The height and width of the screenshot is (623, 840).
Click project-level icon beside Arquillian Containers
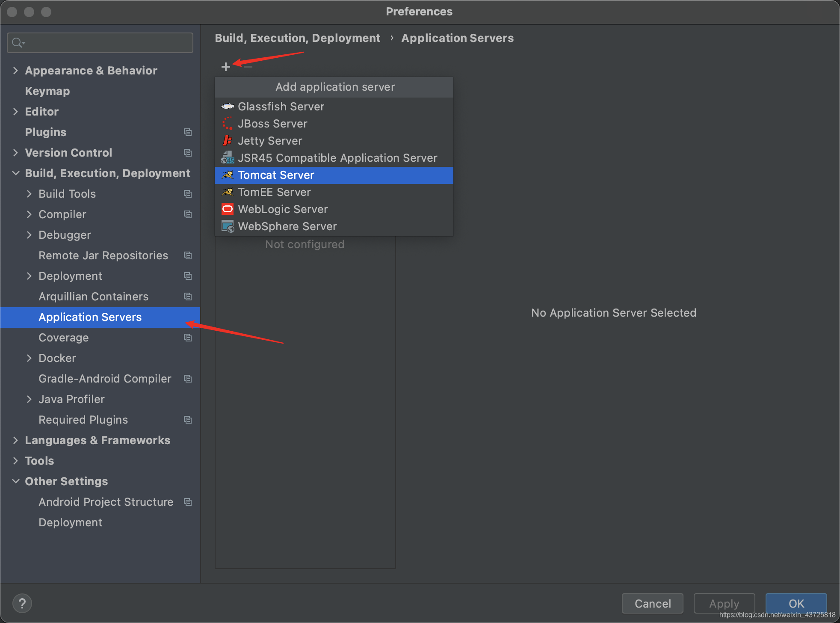(x=188, y=297)
